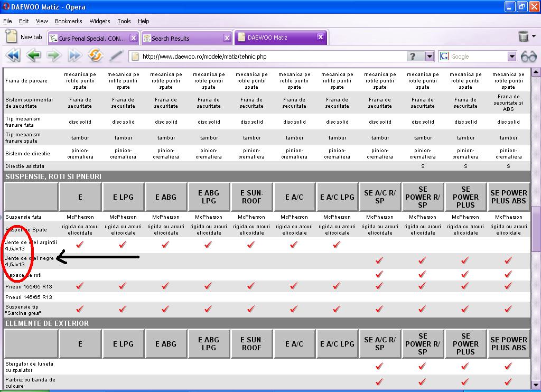Click the Search Results tab favicon
The height and width of the screenshot is (392, 541).
coord(147,39)
